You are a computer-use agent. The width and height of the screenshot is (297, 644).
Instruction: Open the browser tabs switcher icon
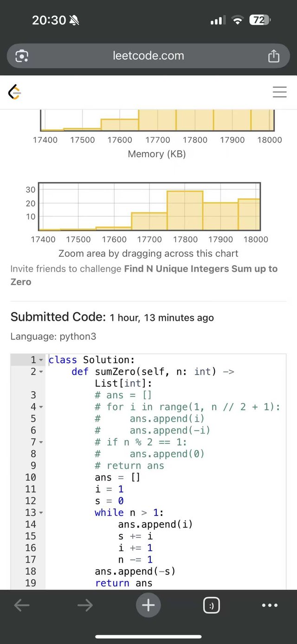point(212,605)
